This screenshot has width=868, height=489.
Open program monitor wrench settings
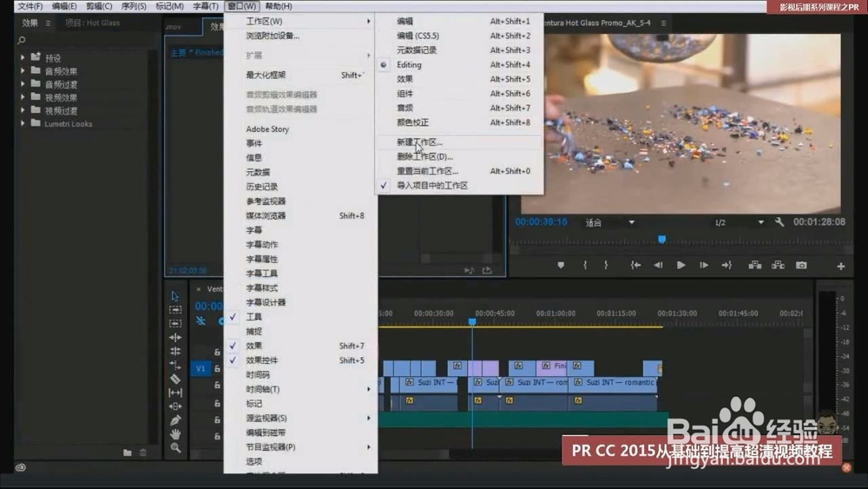click(779, 222)
